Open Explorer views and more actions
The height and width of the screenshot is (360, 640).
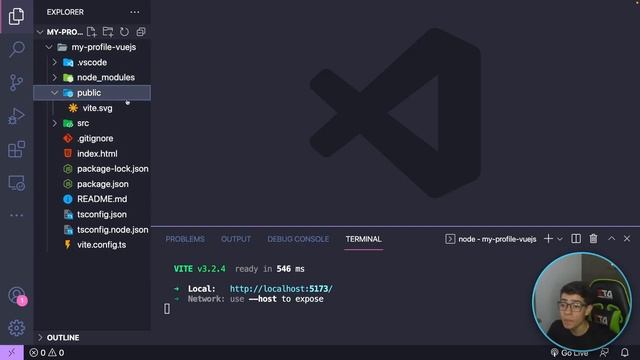pyautogui.click(x=135, y=12)
